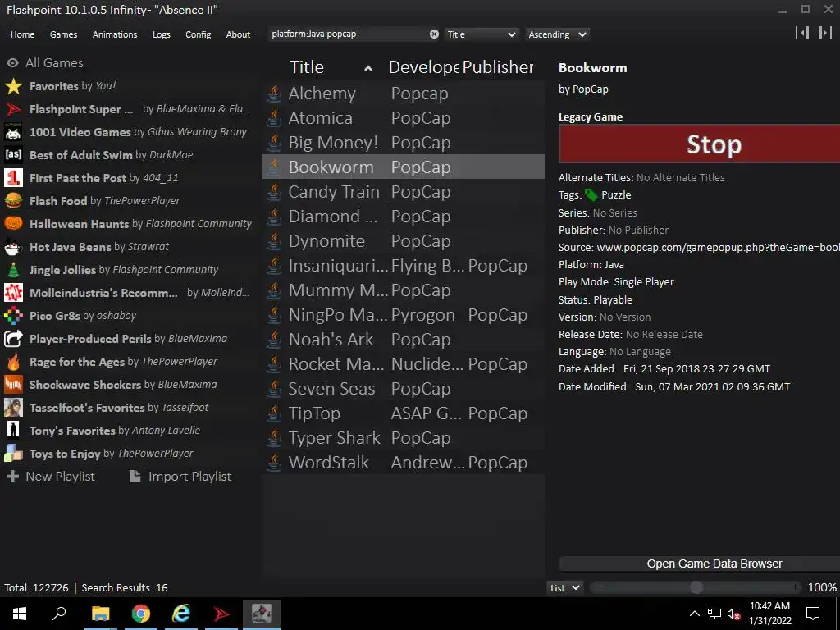Adjust the thumbnail zoom slider handle
840x630 pixels.
click(696, 587)
